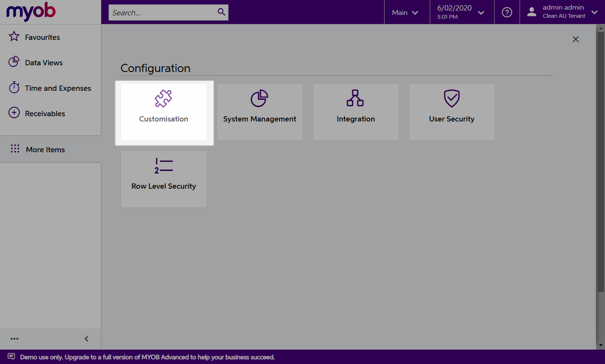Click the scrollbar down arrow
The width and height of the screenshot is (605, 364).
pyautogui.click(x=600, y=345)
